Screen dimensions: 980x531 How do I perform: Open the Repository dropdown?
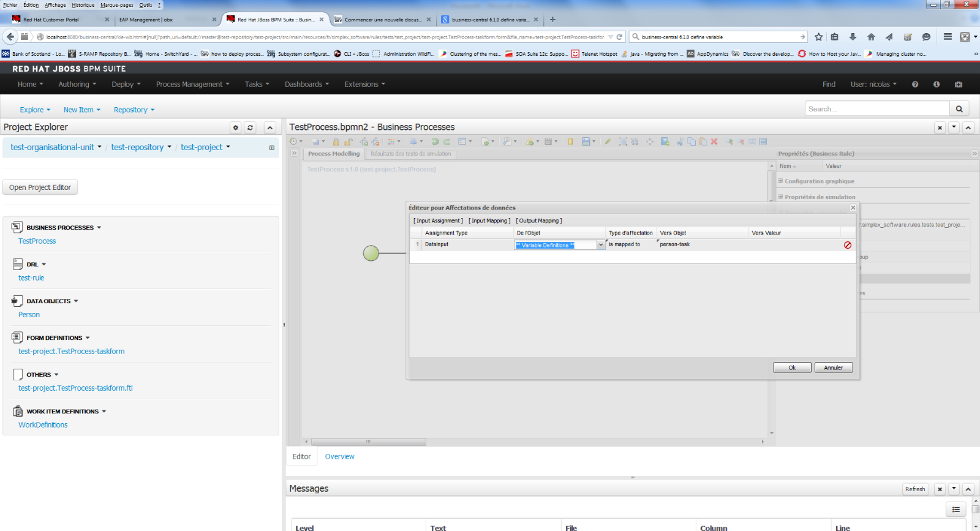coord(134,110)
